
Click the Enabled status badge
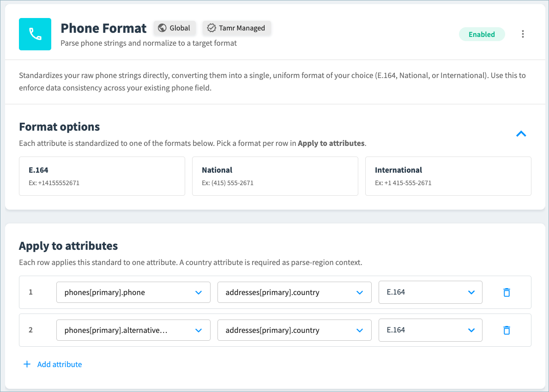[482, 34]
